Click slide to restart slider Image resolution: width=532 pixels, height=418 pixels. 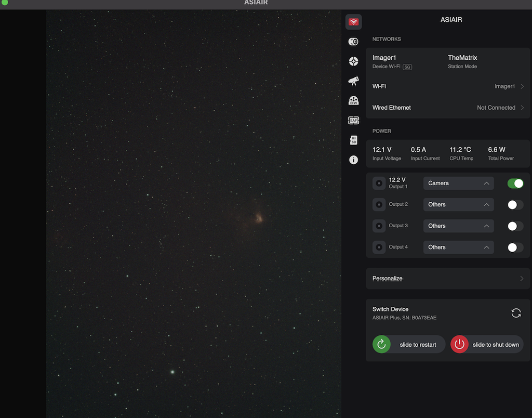409,344
